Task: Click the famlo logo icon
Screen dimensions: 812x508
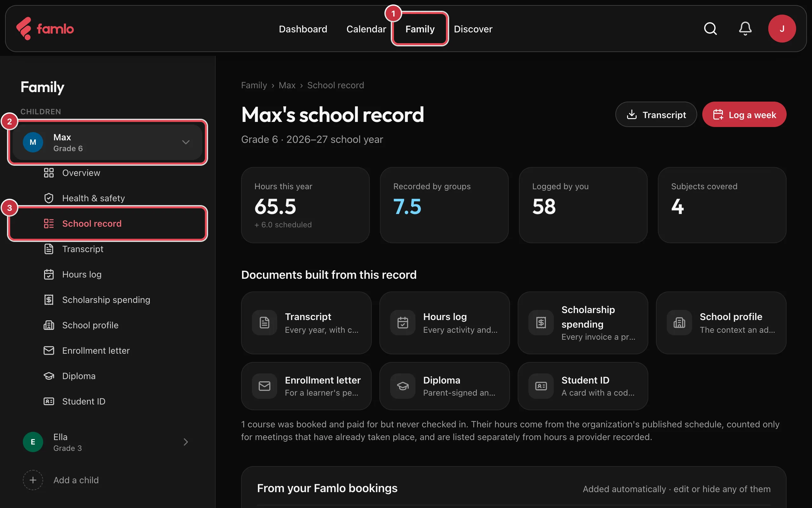Action: [24, 29]
